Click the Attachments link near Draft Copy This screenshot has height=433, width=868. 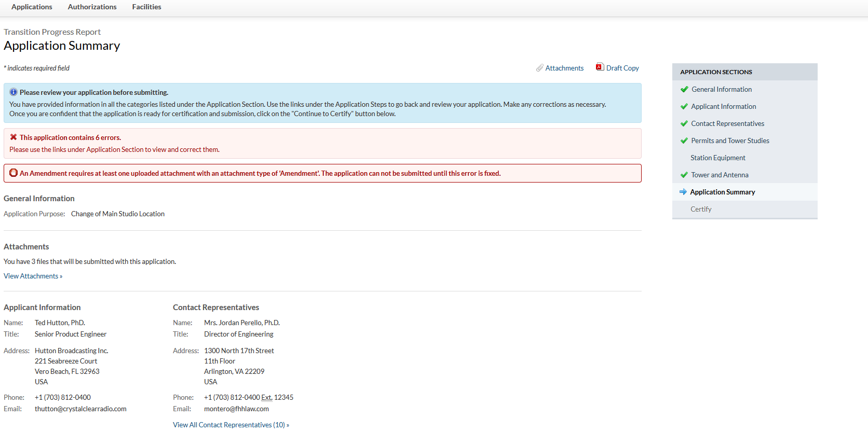564,68
